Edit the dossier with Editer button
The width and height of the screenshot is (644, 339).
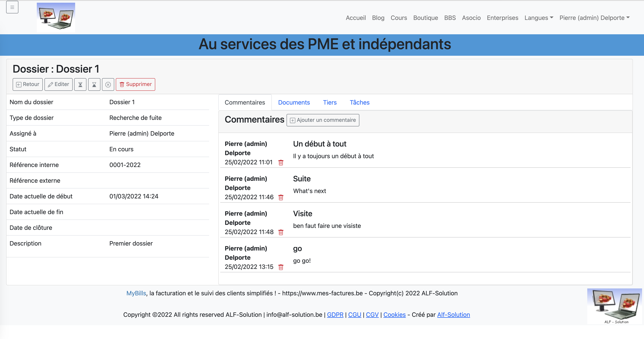point(58,84)
